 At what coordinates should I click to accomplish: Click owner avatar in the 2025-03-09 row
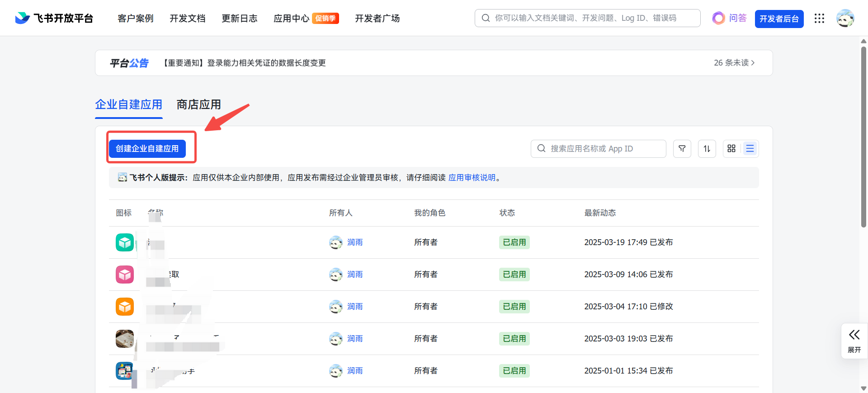point(336,275)
